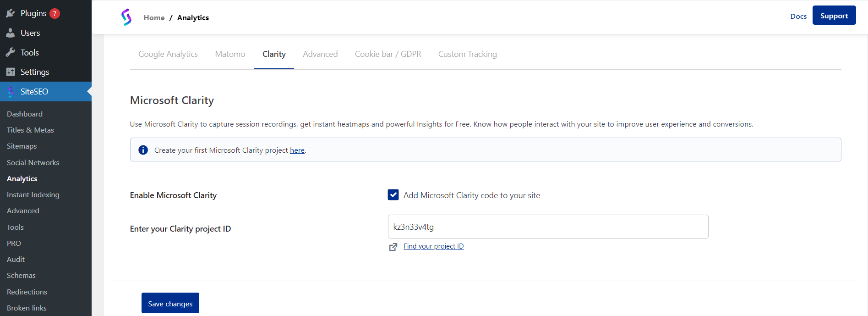Open the Schemas submenu item
The image size is (868, 316).
[x=21, y=275]
